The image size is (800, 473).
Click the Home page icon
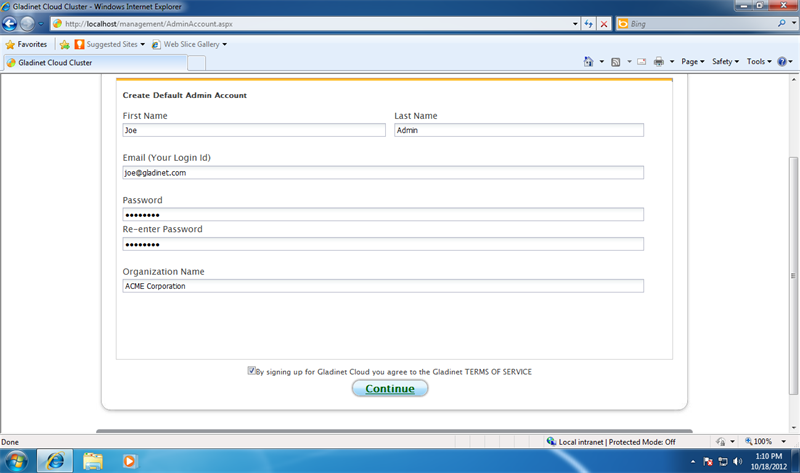click(588, 62)
